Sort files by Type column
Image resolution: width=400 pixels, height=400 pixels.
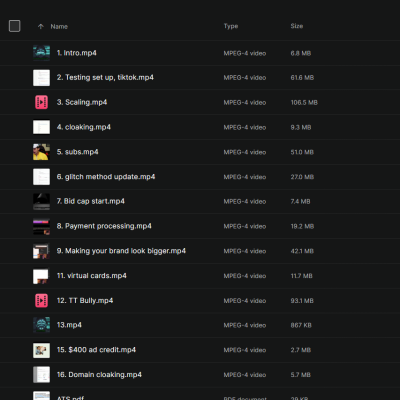(231, 26)
